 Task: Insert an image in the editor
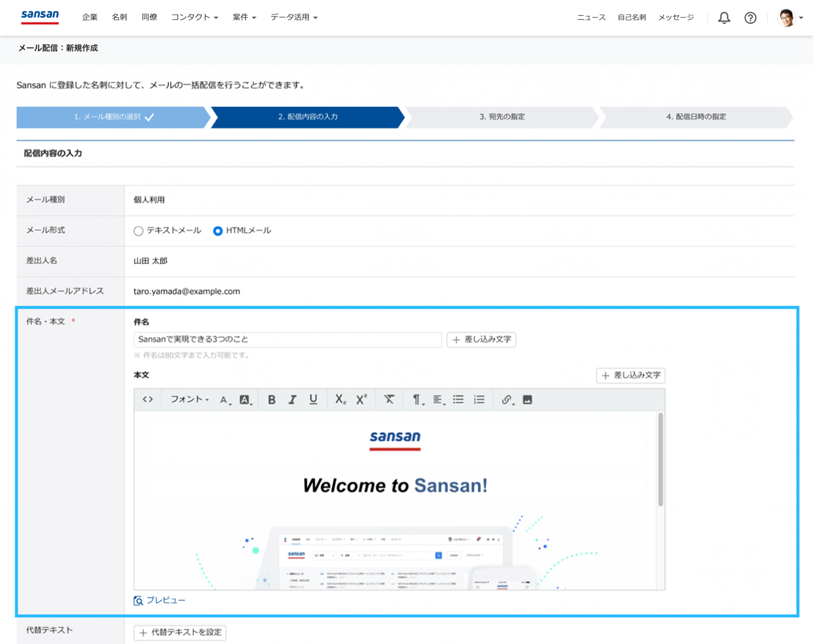click(x=528, y=400)
